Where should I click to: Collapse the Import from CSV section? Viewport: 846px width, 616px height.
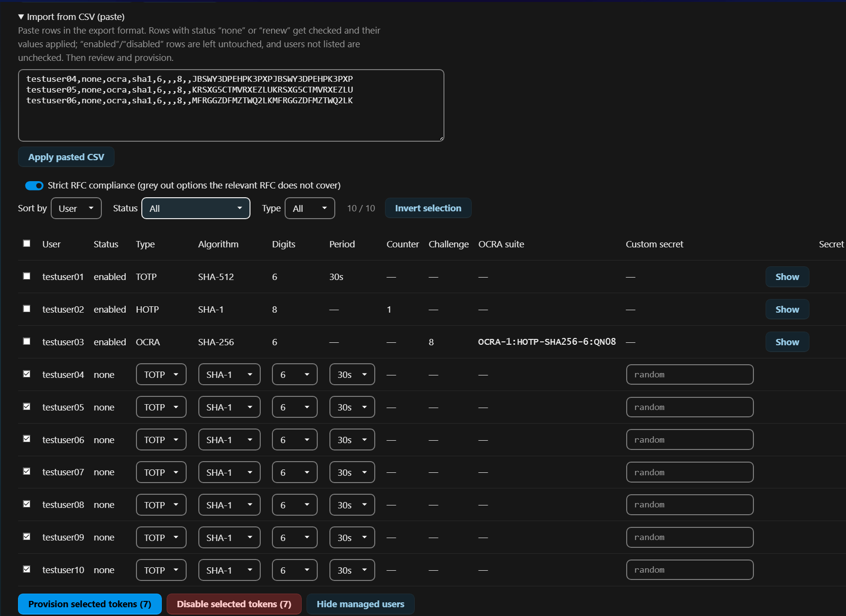71,17
